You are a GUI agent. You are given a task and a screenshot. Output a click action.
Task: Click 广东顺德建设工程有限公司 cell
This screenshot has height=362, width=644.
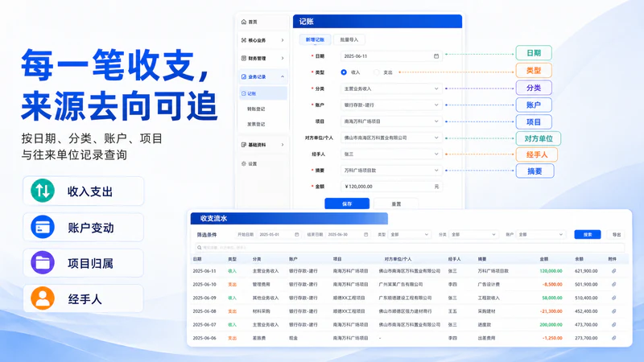[x=405, y=298]
